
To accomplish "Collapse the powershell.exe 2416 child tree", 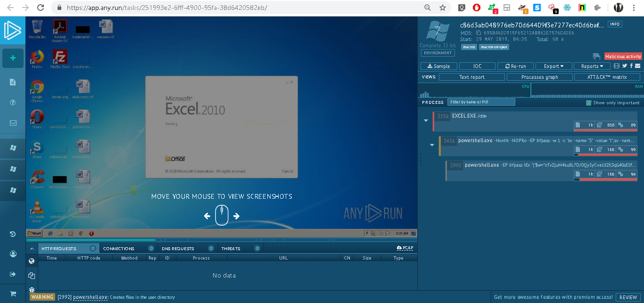I will (x=432, y=145).
